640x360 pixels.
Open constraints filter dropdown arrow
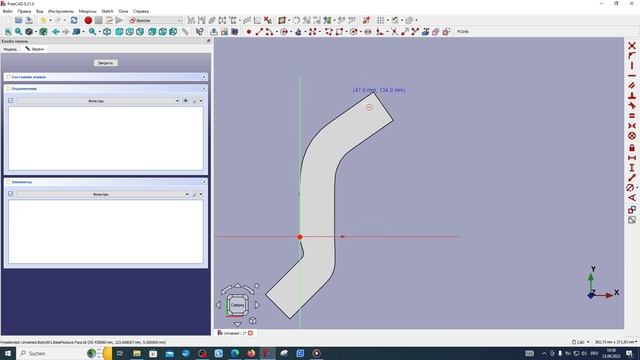click(x=177, y=100)
